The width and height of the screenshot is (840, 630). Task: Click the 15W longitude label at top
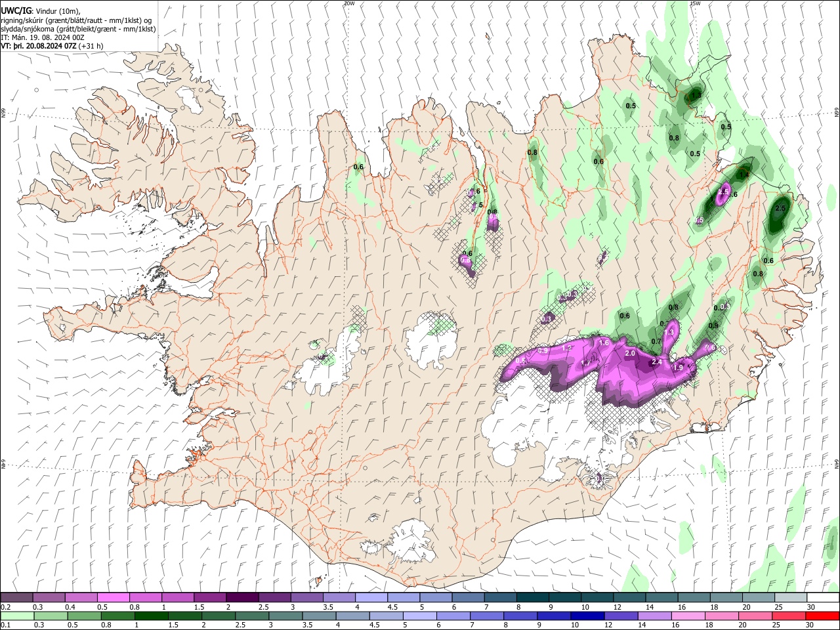pos(695,3)
